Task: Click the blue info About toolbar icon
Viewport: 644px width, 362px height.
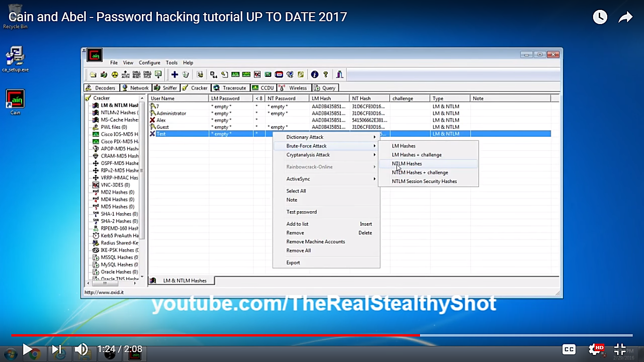Action: (314, 74)
